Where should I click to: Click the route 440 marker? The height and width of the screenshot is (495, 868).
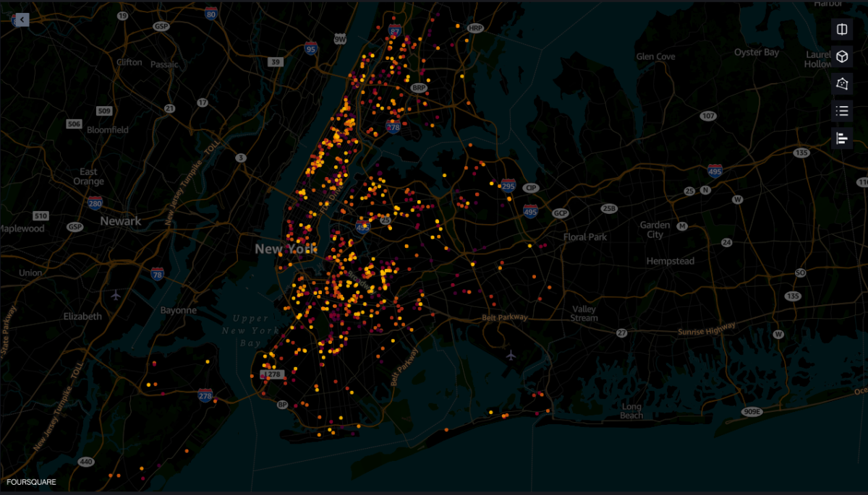(x=86, y=462)
